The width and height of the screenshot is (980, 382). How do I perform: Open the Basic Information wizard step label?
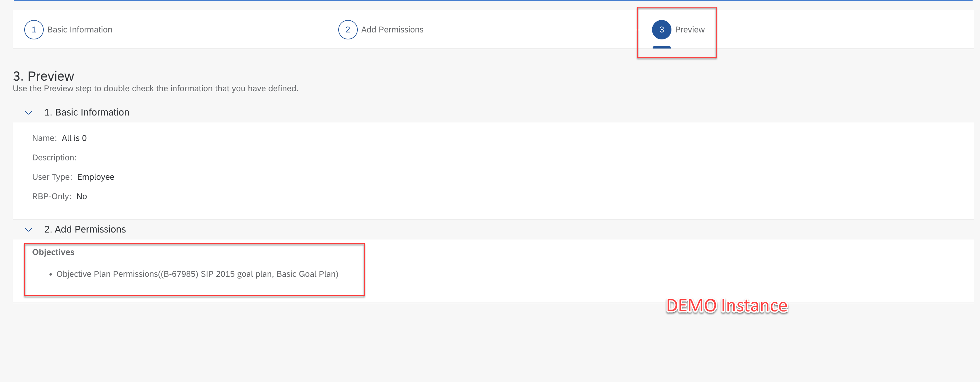(x=80, y=30)
